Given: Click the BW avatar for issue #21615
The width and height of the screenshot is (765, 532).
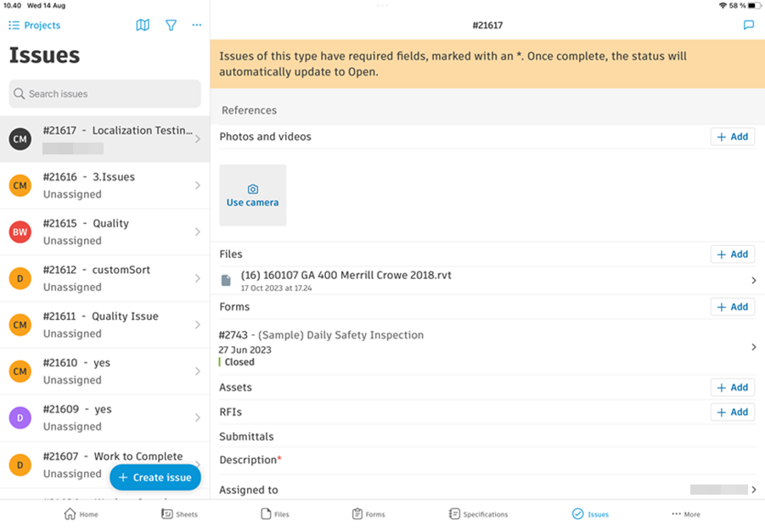Looking at the screenshot, I should (x=20, y=232).
